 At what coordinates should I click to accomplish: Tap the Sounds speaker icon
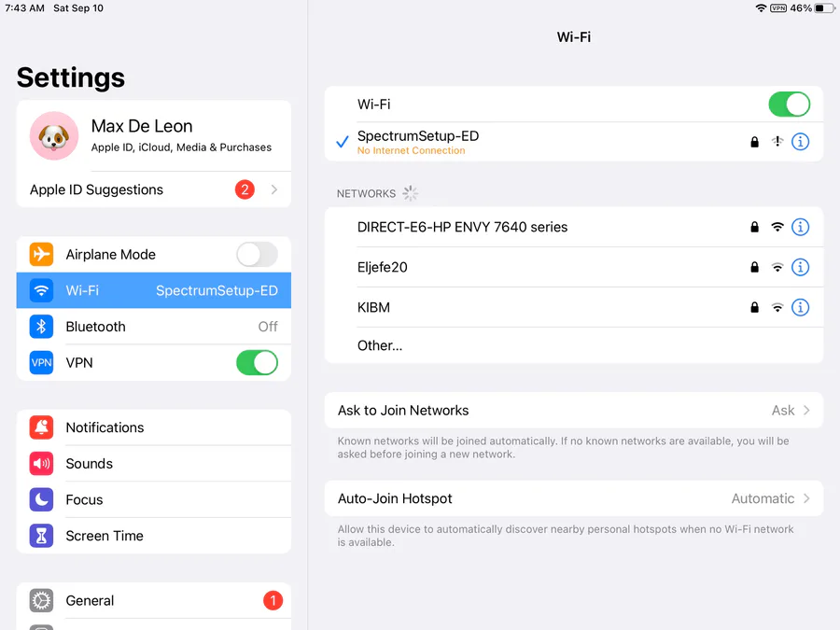click(x=41, y=463)
